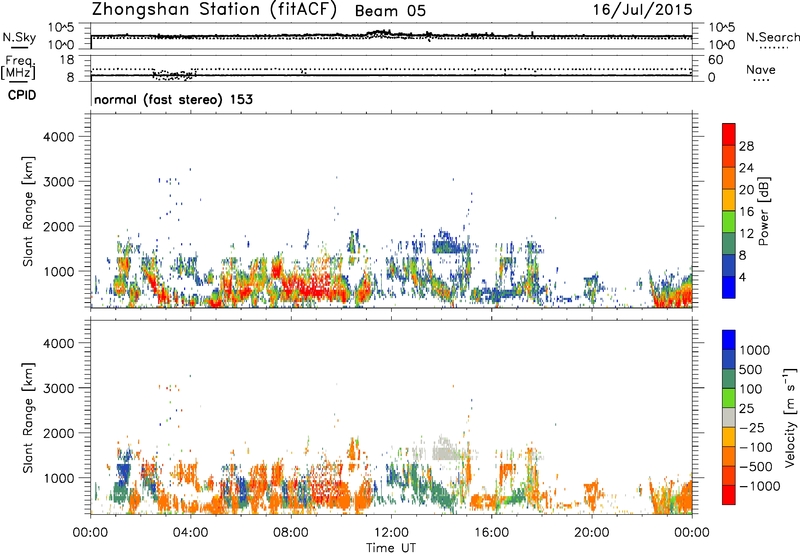Click the '1000' range tick on velocity panel
The width and height of the screenshot is (800, 554).
(x=59, y=478)
